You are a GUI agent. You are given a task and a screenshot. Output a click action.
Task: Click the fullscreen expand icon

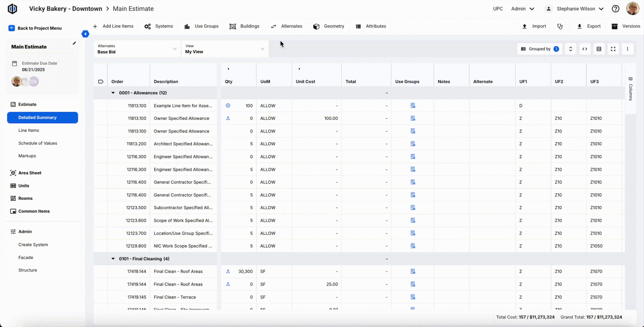[613, 49]
